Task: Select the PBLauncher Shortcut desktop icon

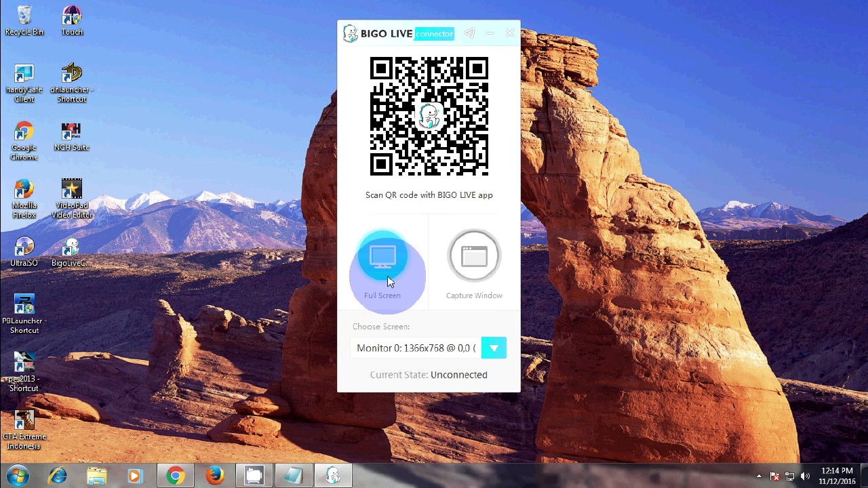Action: 24,314
